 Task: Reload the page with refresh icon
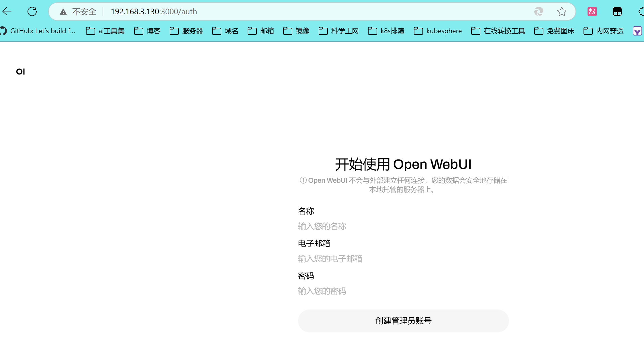pos(32,11)
